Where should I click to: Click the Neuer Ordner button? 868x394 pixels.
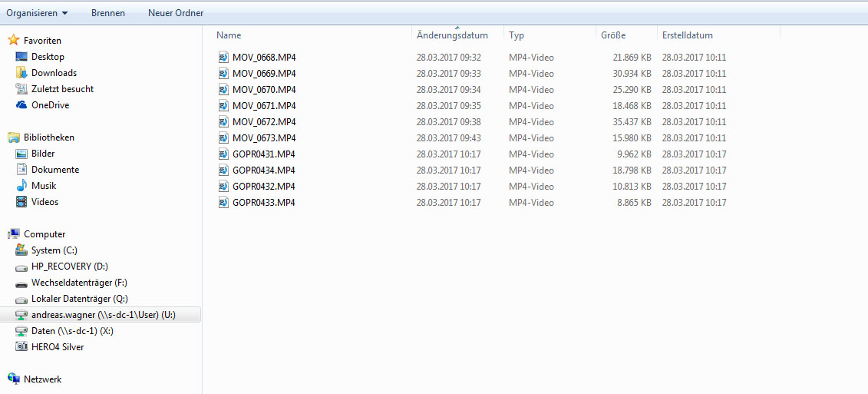(x=176, y=13)
